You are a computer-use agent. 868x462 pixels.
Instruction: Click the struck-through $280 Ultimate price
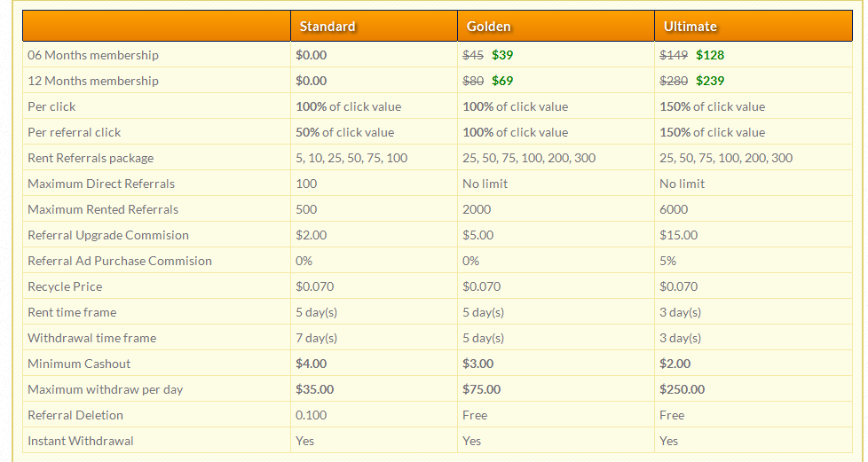click(674, 81)
